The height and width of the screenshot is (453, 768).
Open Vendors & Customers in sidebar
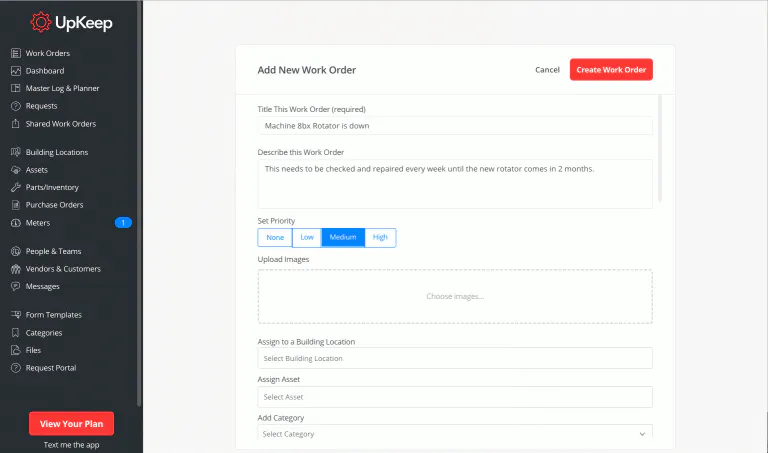[x=62, y=269]
